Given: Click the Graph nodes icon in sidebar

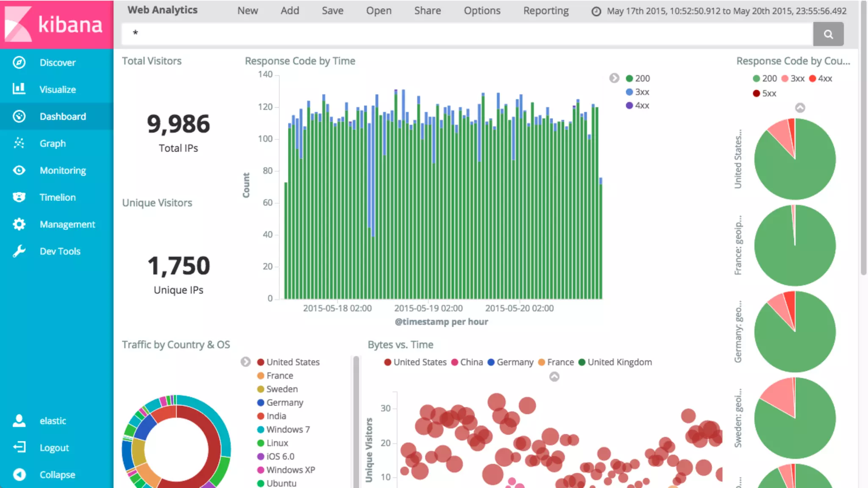Looking at the screenshot, I should [x=19, y=143].
